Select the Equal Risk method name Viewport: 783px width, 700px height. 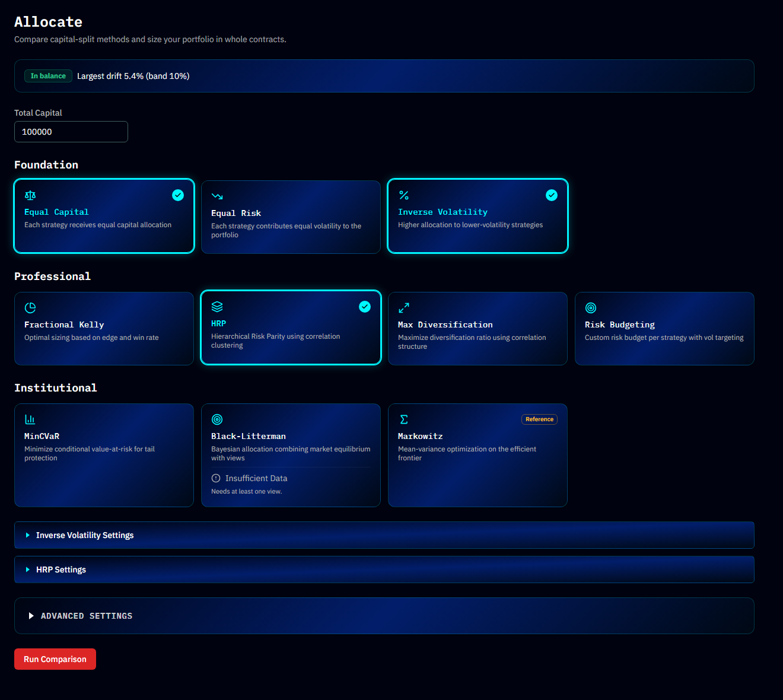pos(236,213)
